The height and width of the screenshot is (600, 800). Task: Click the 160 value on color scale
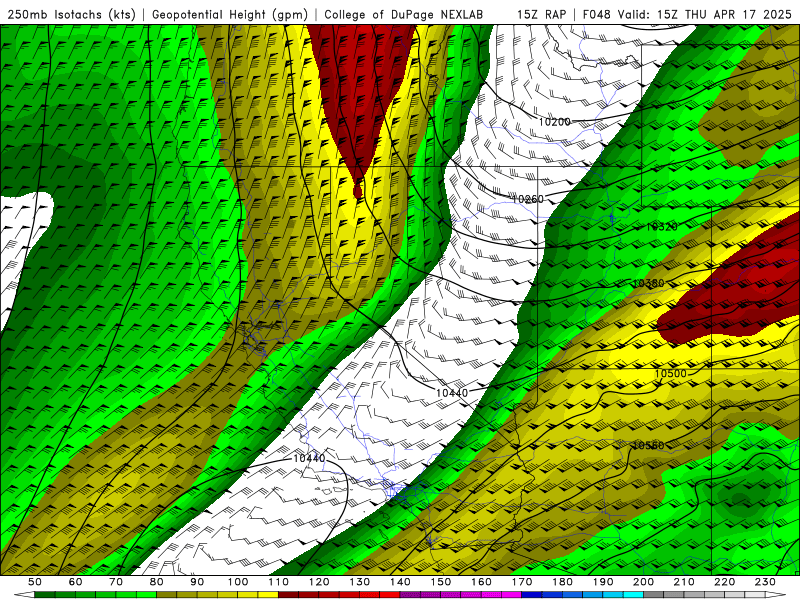tap(481, 582)
